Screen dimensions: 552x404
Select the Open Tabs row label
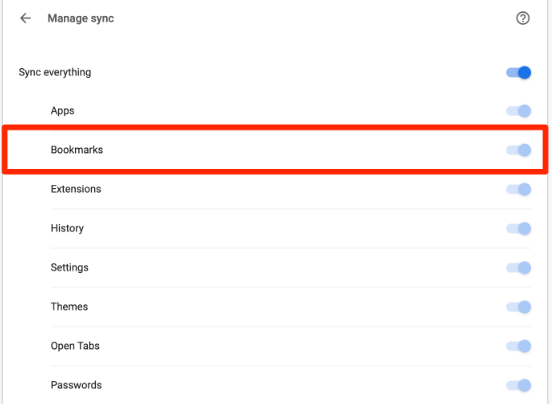coord(75,346)
